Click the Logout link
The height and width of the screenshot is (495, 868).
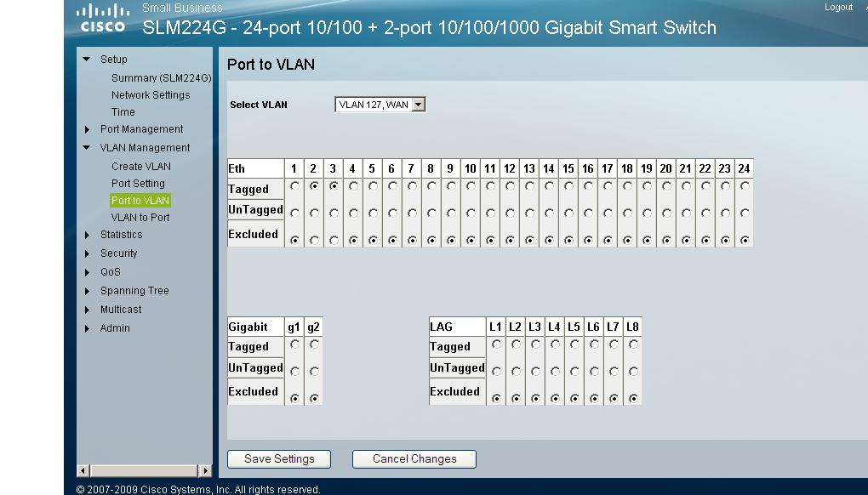838,7
